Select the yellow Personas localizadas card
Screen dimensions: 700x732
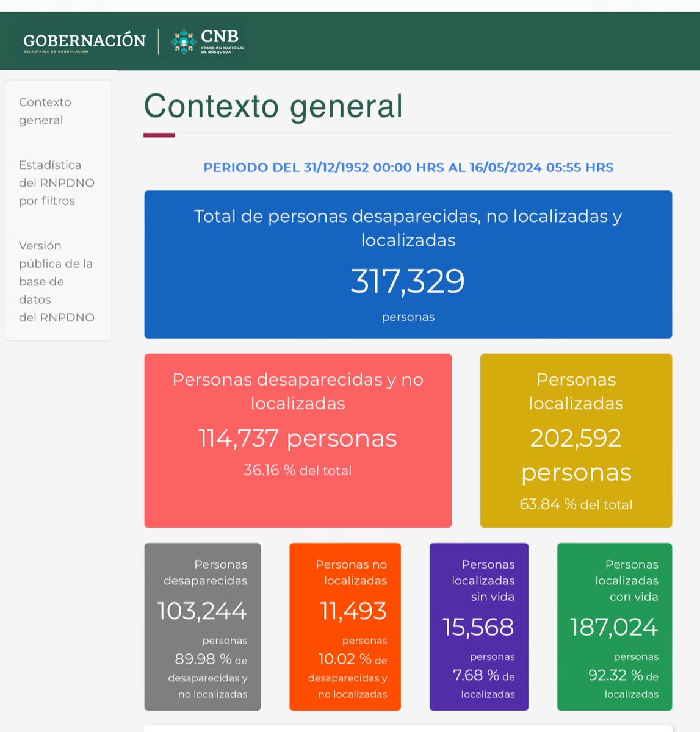coord(576,440)
